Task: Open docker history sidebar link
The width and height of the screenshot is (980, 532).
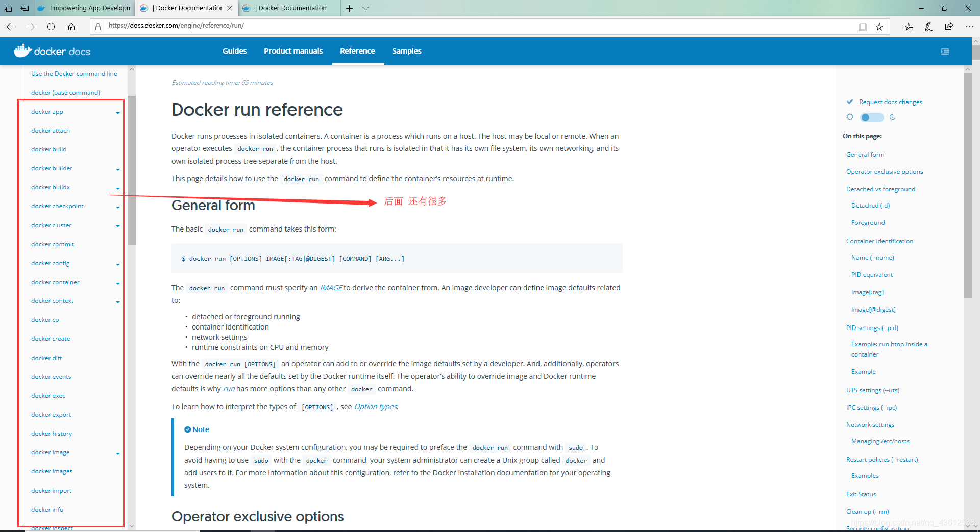Action: pos(52,434)
